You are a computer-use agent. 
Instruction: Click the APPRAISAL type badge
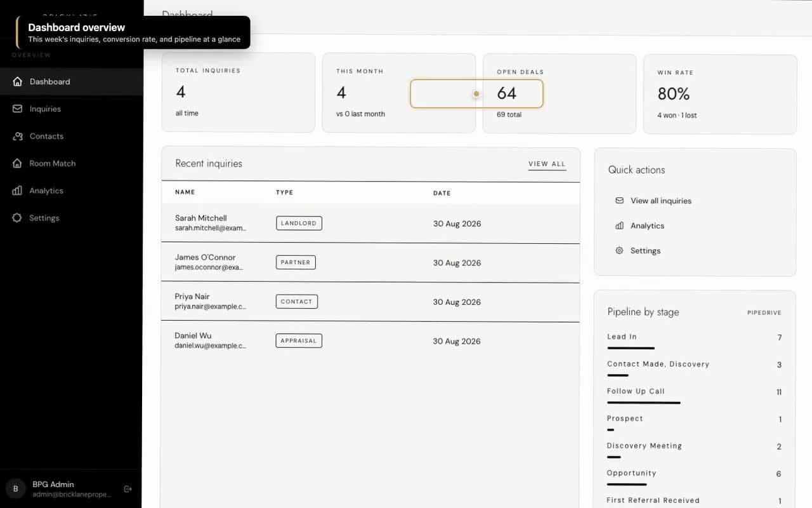[x=299, y=341]
